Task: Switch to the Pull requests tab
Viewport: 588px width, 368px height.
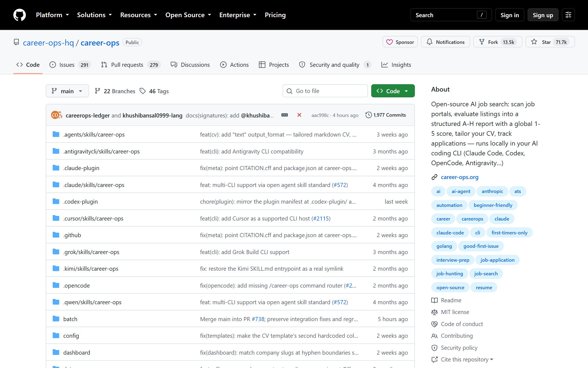Action: click(x=131, y=65)
